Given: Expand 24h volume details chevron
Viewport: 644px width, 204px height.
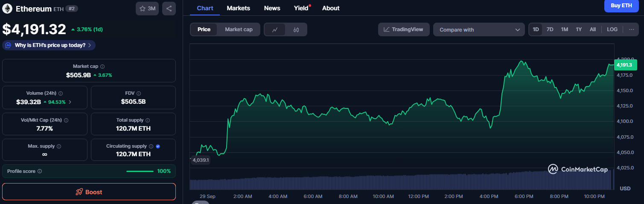Looking at the screenshot, I should [70, 102].
